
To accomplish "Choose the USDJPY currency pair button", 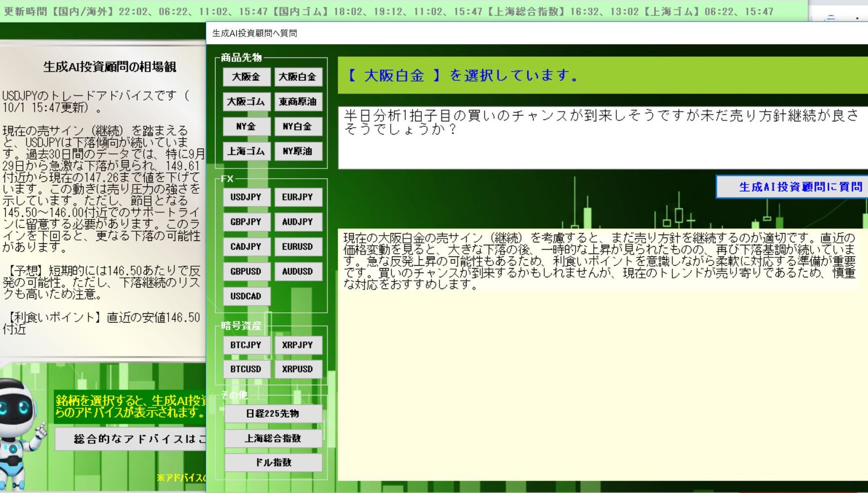I will click(x=246, y=197).
